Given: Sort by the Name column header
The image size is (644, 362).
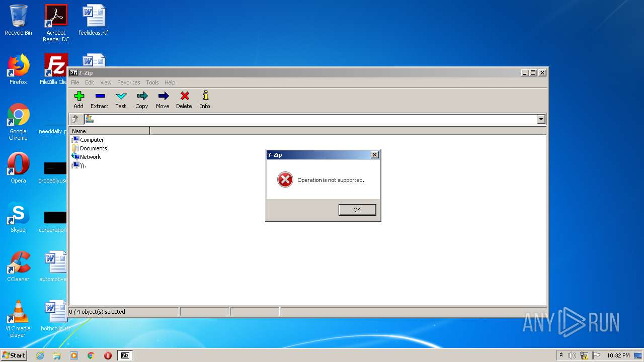Looking at the screenshot, I should pyautogui.click(x=110, y=131).
